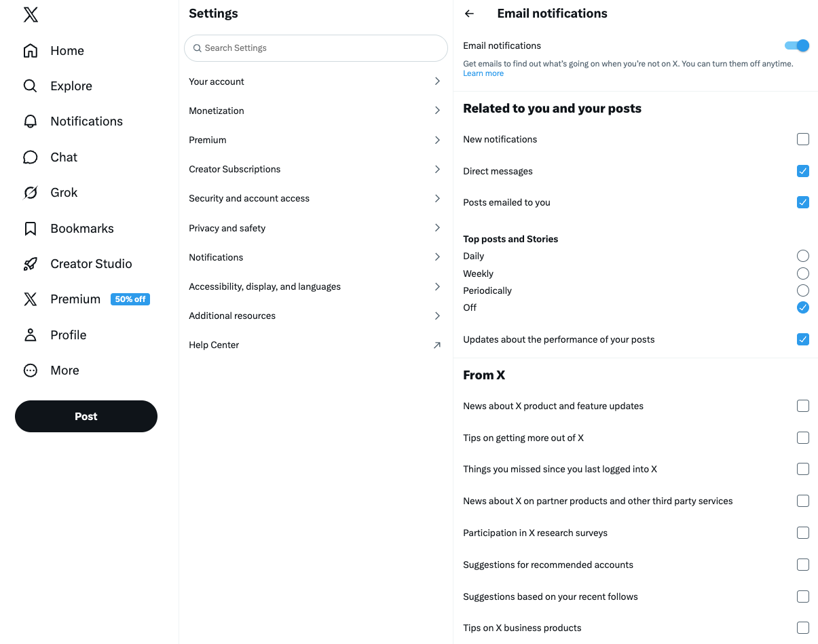Expand Accessibility, display, and languages
The height and width of the screenshot is (644, 818).
(x=316, y=286)
